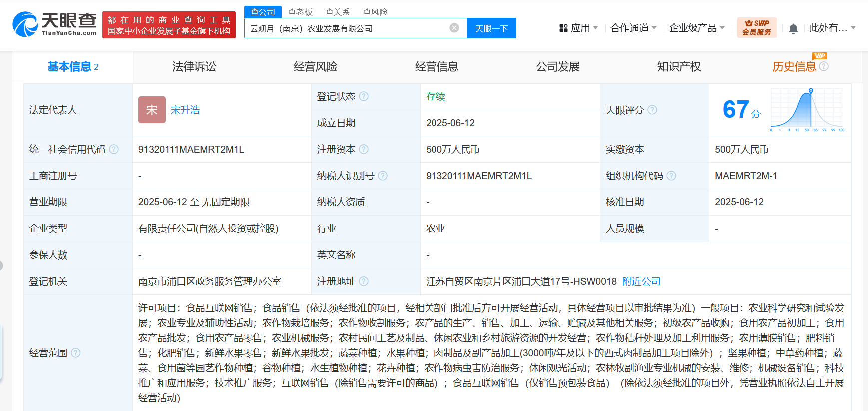The image size is (868, 411).
Task: Click taxpayer ID 91320111MAEMRT2M1L beside 纳税人识别号
Action: point(479,176)
